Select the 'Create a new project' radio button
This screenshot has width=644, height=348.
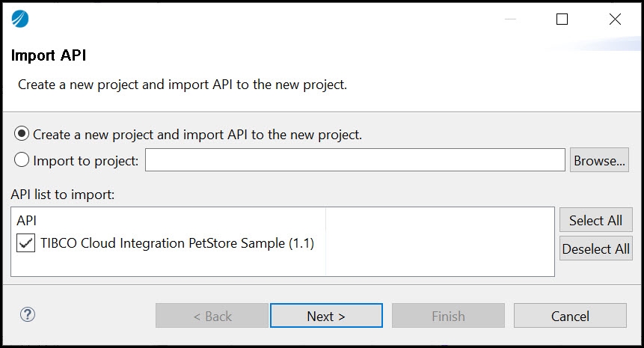click(x=22, y=135)
